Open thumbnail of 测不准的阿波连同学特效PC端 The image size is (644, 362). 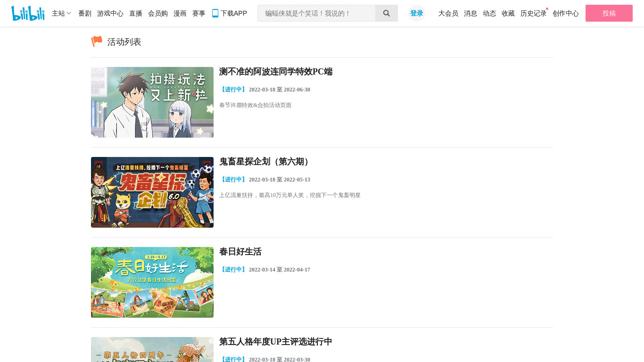152,102
